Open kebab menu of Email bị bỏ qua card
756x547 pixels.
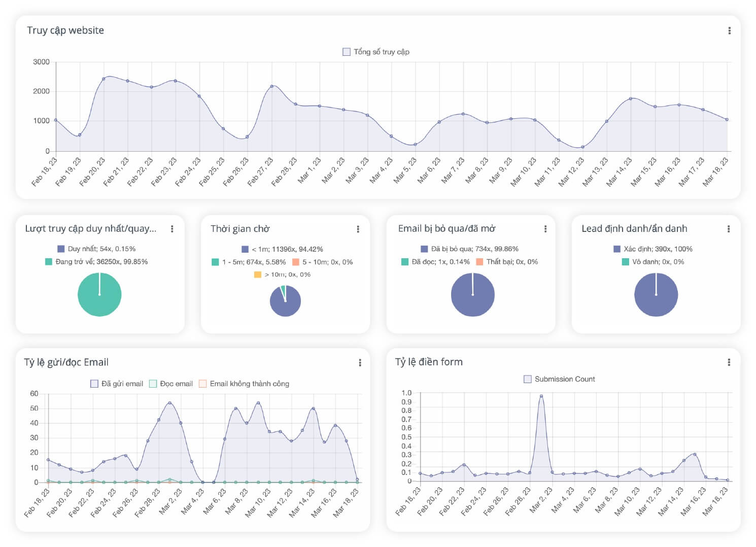point(545,229)
